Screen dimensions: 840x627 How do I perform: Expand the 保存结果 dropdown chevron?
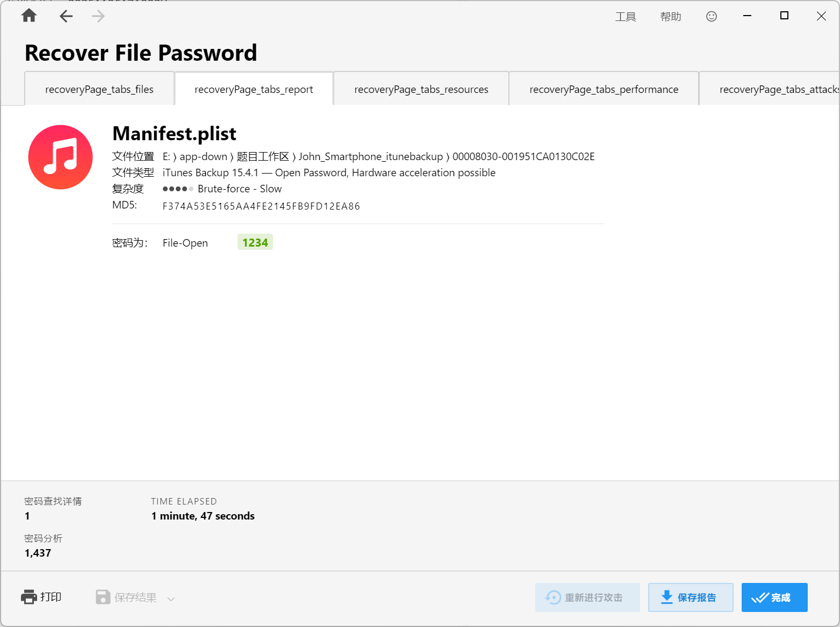[171, 599]
